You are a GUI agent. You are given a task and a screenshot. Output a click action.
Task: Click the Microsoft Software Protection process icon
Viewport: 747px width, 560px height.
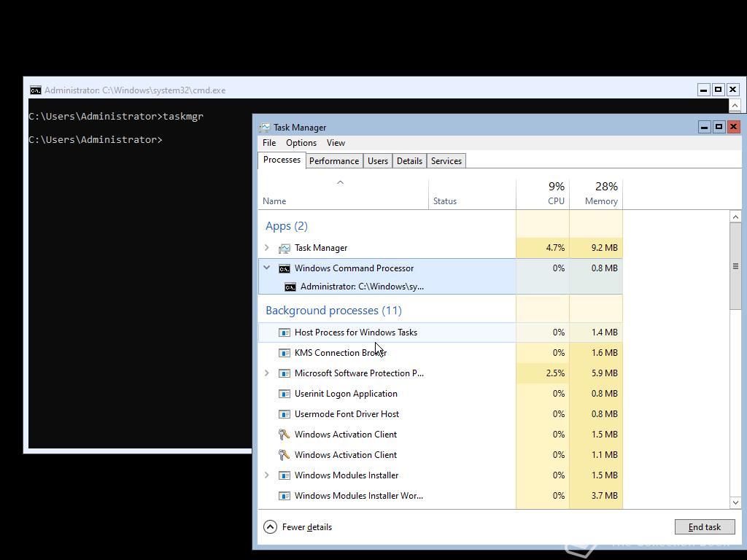click(285, 373)
